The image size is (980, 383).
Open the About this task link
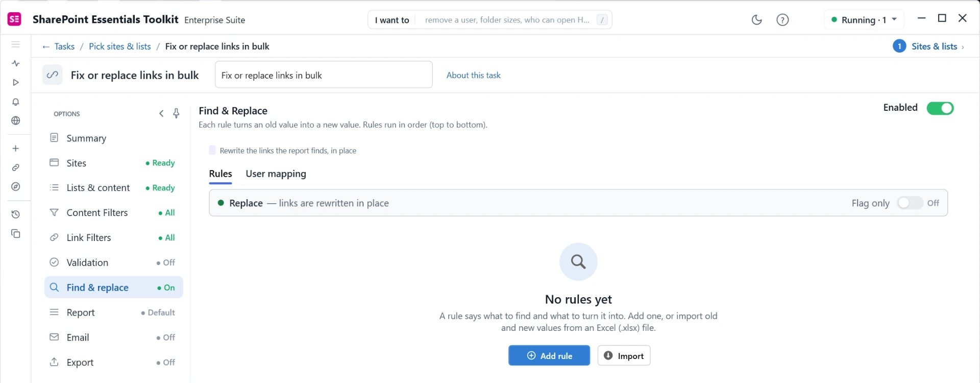(x=473, y=75)
